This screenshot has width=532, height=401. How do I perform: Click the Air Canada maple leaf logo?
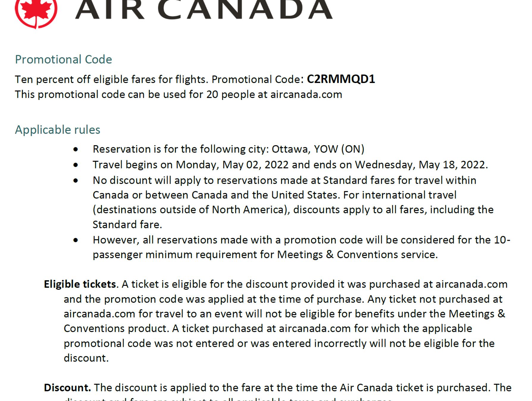click(36, 12)
